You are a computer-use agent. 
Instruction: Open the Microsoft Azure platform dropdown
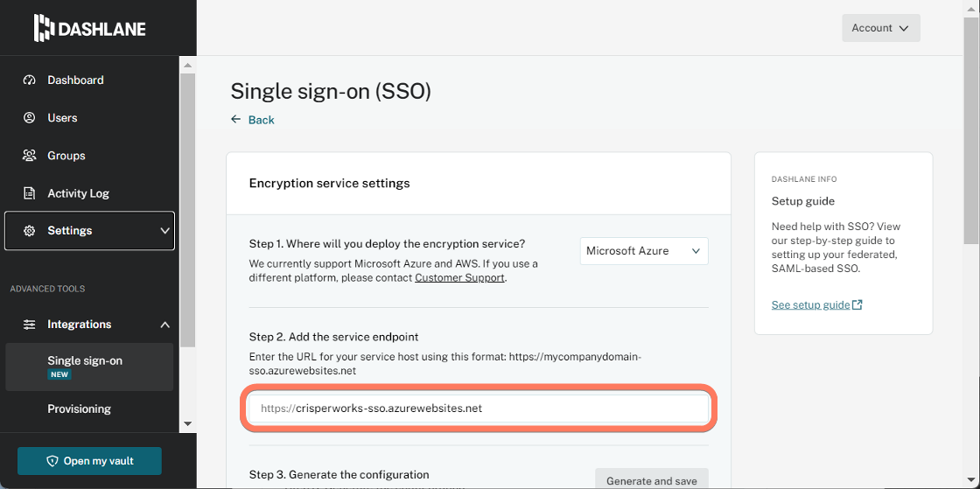[x=644, y=251]
